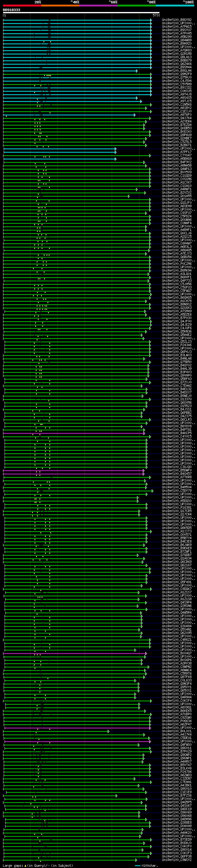Image resolution: width=197 pixels, height=868 pixels.
Task: Click hit label UniRef100_B7EZD4
Action: point(177,125)
